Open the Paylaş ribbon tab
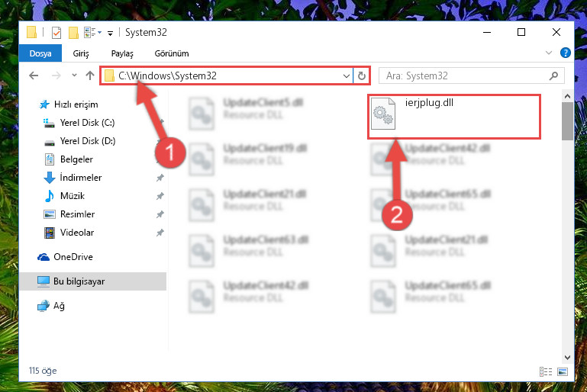 (x=122, y=53)
